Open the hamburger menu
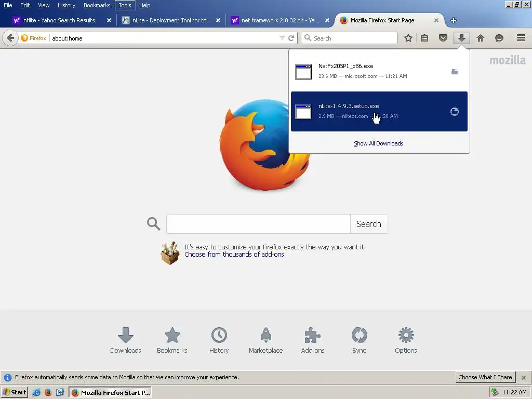The width and height of the screenshot is (532, 399). [x=521, y=37]
